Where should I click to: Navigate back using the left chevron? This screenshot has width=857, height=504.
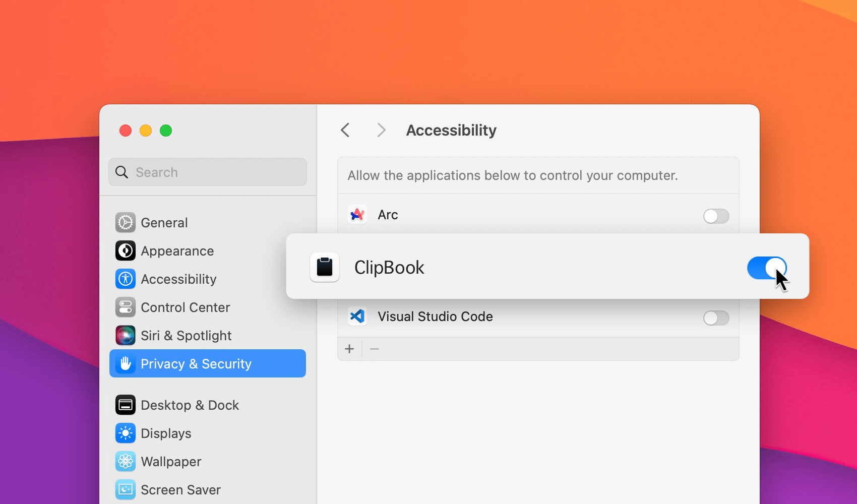coord(345,130)
